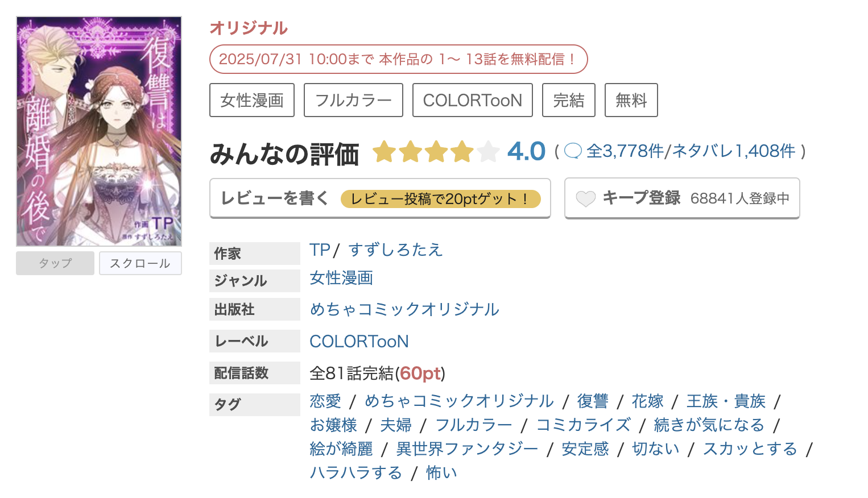Image resolution: width=868 pixels, height=498 pixels.
Task: Click the COLORTooN label link
Action: point(359,341)
